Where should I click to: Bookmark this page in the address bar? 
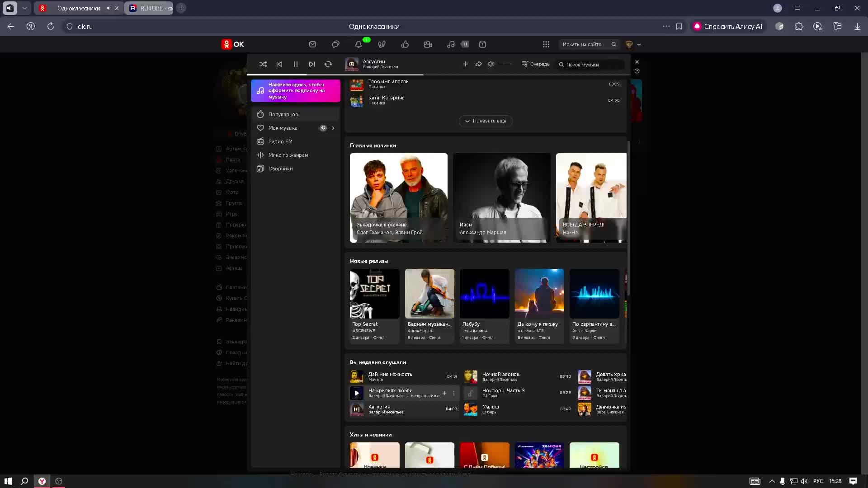point(679,26)
